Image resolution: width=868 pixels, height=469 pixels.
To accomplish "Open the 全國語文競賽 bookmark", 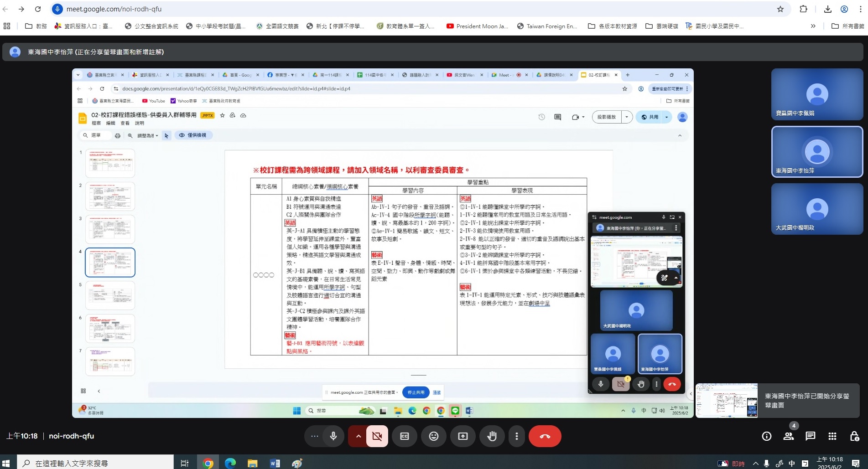I will (277, 26).
